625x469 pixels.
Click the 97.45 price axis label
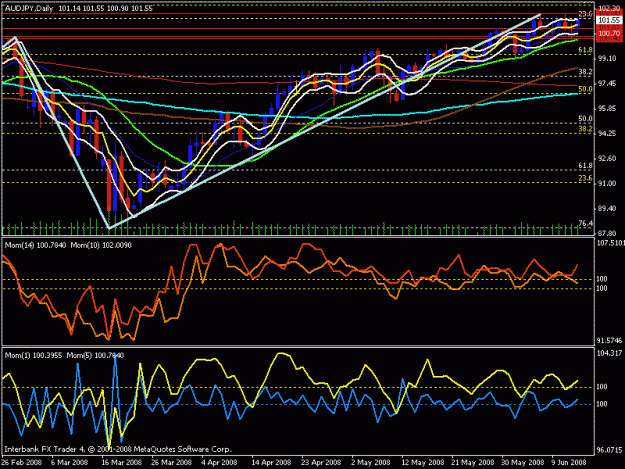point(607,83)
